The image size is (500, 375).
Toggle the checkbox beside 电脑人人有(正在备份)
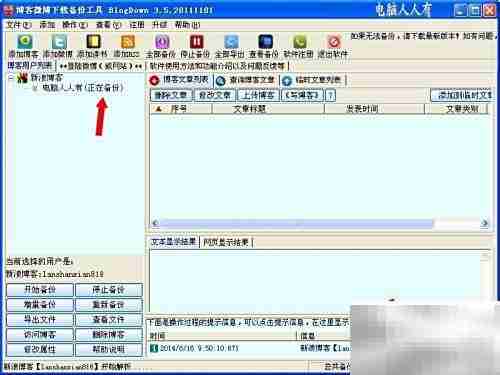point(35,88)
